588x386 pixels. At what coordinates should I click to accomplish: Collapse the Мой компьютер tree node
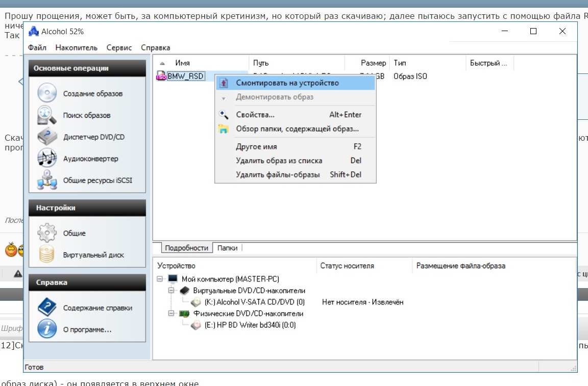pyautogui.click(x=160, y=279)
